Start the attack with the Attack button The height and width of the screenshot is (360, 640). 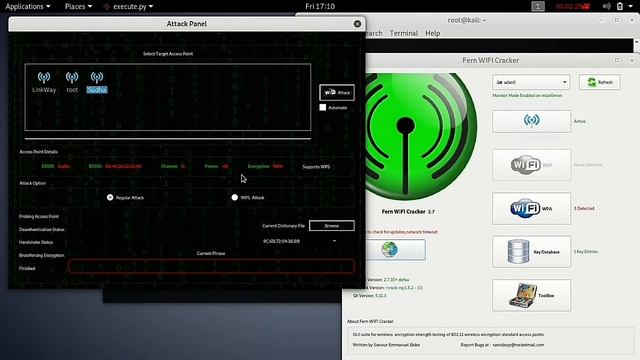tap(337, 93)
